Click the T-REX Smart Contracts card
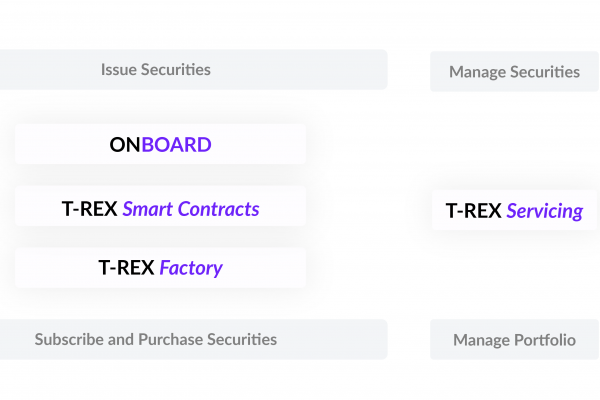 click(x=160, y=206)
